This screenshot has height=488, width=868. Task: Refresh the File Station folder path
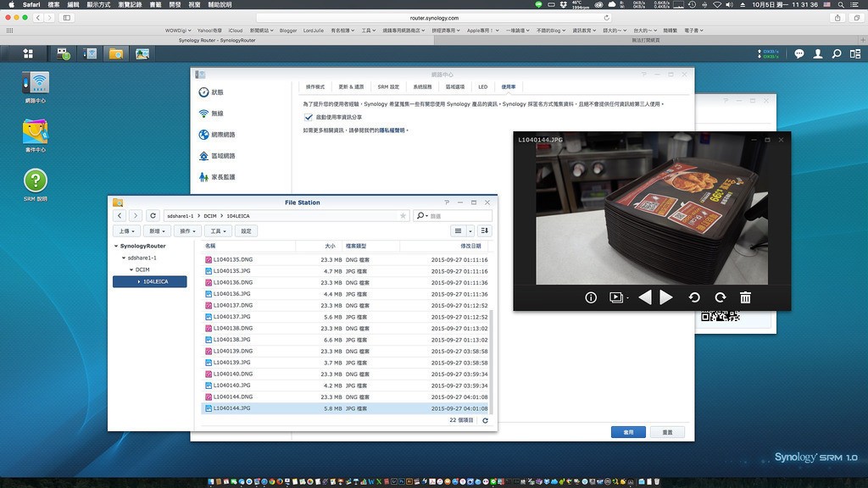tap(153, 216)
